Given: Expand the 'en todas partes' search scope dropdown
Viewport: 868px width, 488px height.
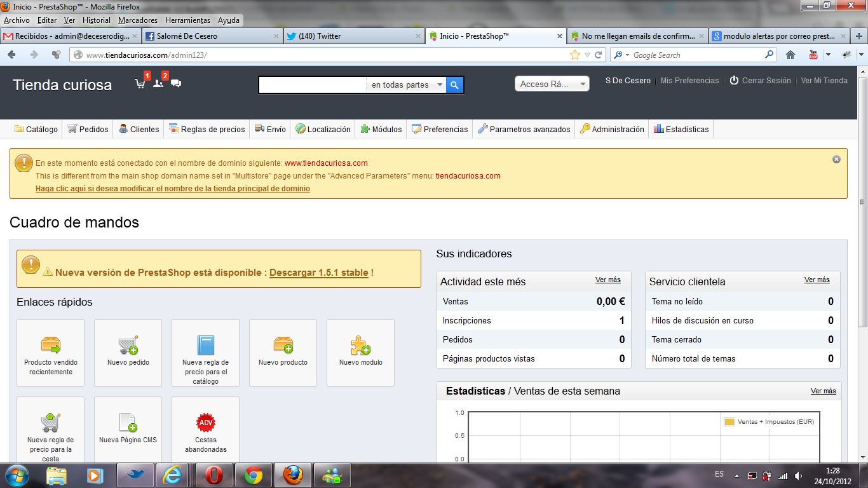Looking at the screenshot, I should click(x=406, y=85).
